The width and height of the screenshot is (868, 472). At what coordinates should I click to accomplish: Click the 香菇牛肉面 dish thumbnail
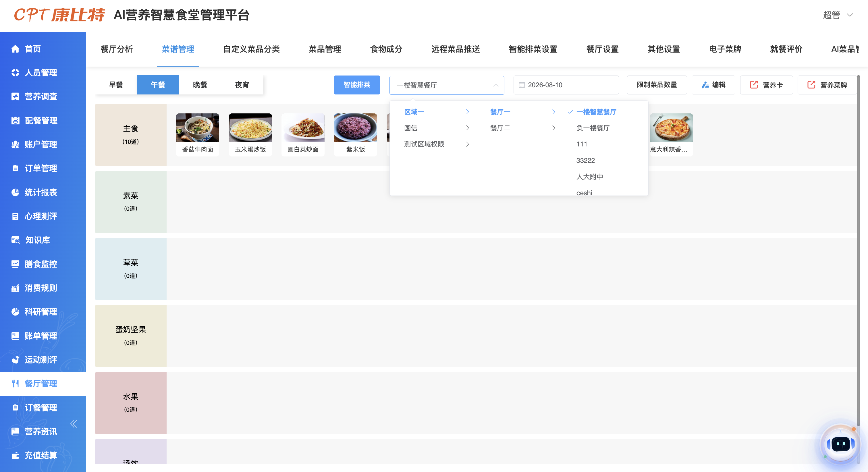[197, 128]
